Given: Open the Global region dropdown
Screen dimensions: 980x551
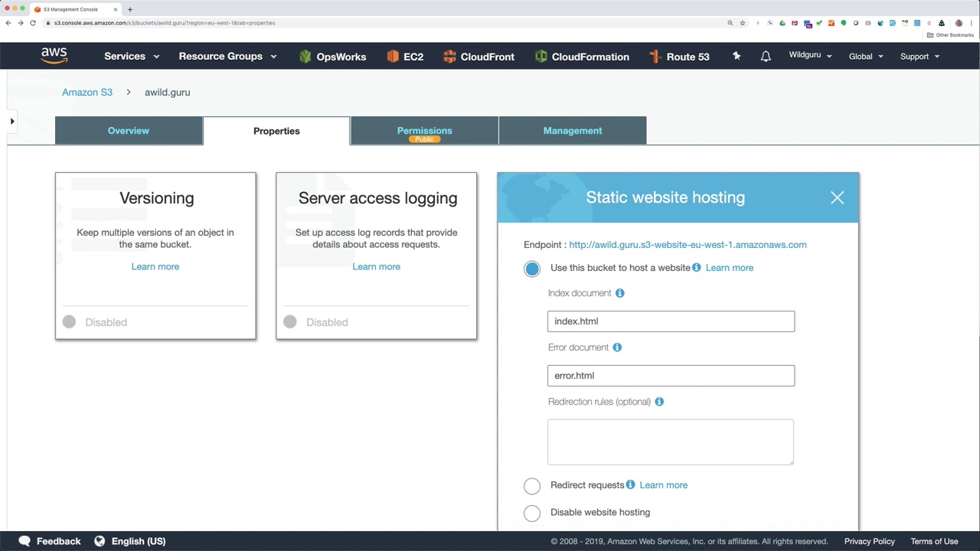Looking at the screenshot, I should (866, 56).
